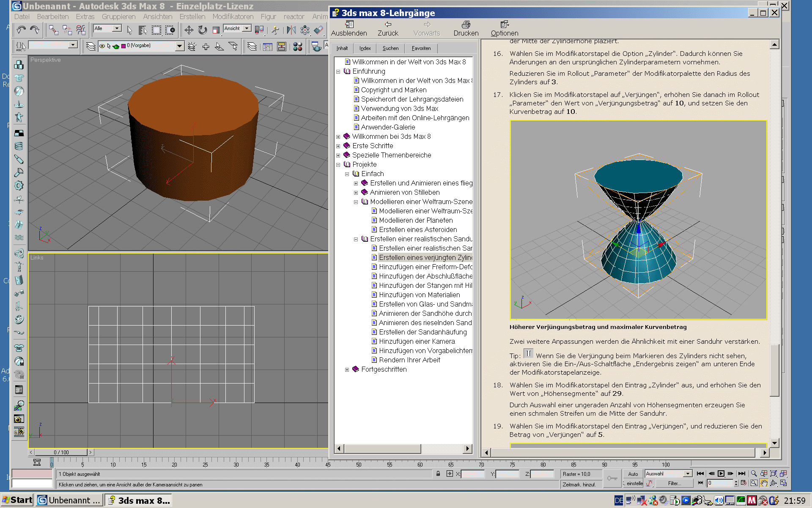
Task: Expand the Fortgeschritten tree node
Action: click(x=347, y=370)
